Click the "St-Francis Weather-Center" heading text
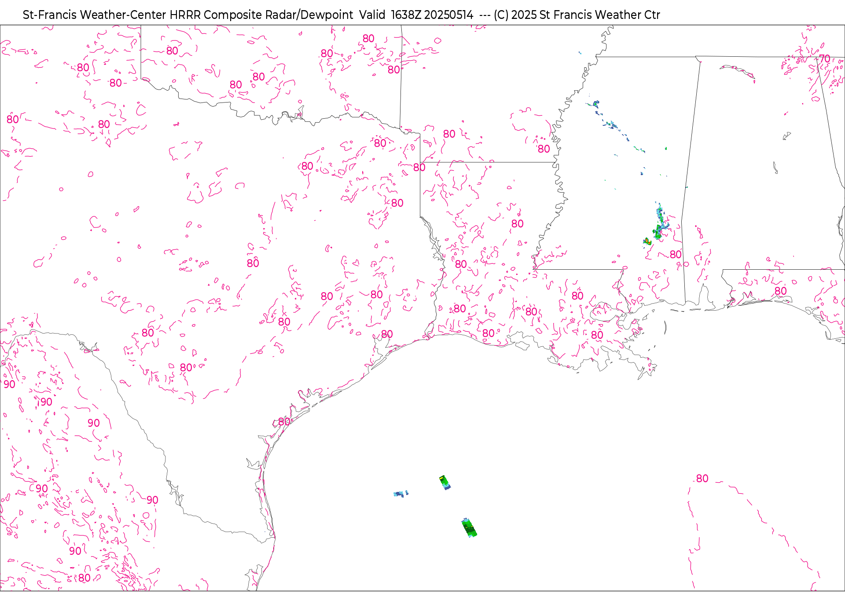Image resolution: width=845 pixels, height=616 pixels. [95, 15]
